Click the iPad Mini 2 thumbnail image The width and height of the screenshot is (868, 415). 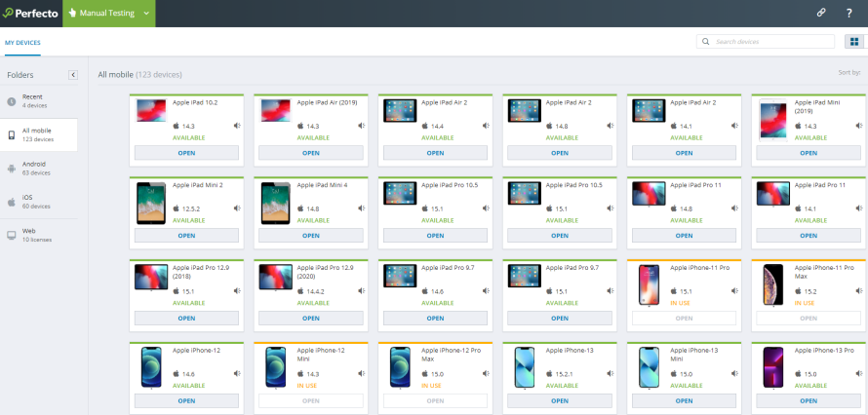point(151,204)
